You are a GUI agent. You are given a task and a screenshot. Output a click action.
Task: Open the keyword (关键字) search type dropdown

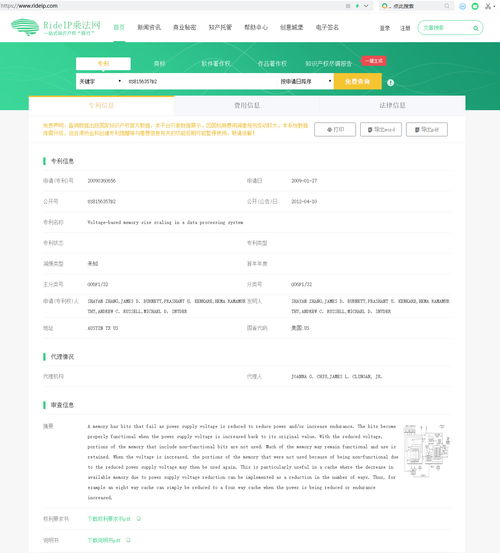coord(100,81)
